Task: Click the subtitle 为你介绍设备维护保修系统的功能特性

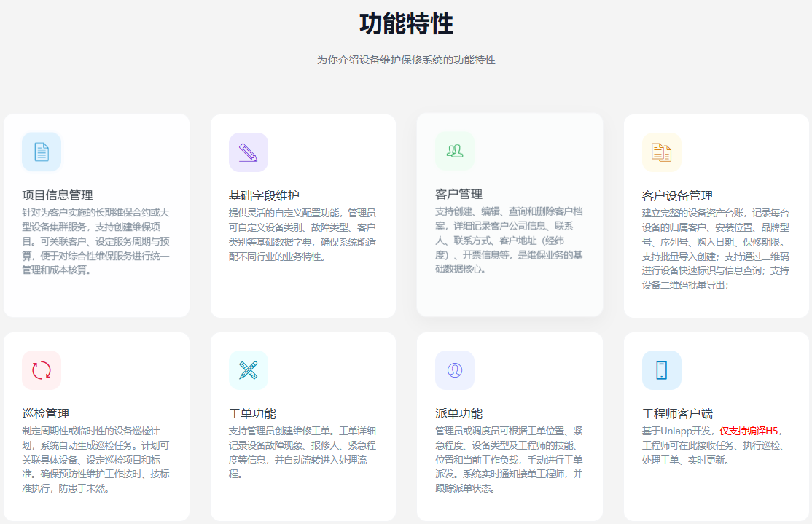Action: point(406,60)
